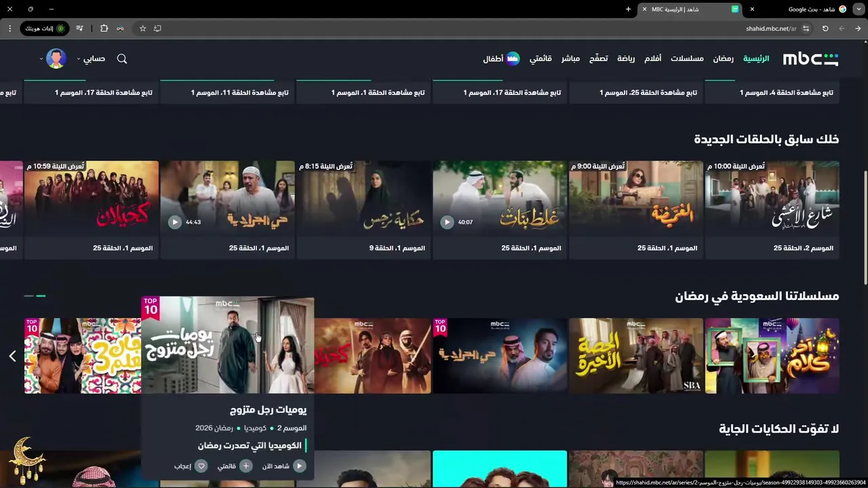Open the رياضة sports menu
The image size is (868, 488).
point(626,59)
